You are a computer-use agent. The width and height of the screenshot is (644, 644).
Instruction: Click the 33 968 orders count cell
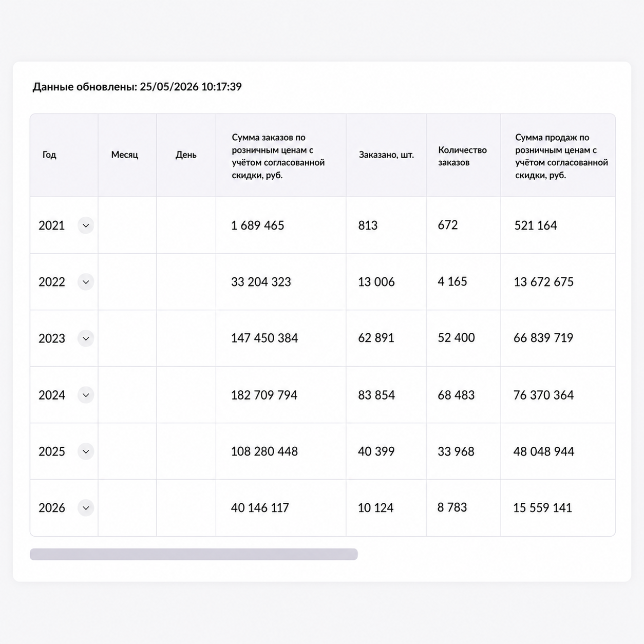pos(456,451)
